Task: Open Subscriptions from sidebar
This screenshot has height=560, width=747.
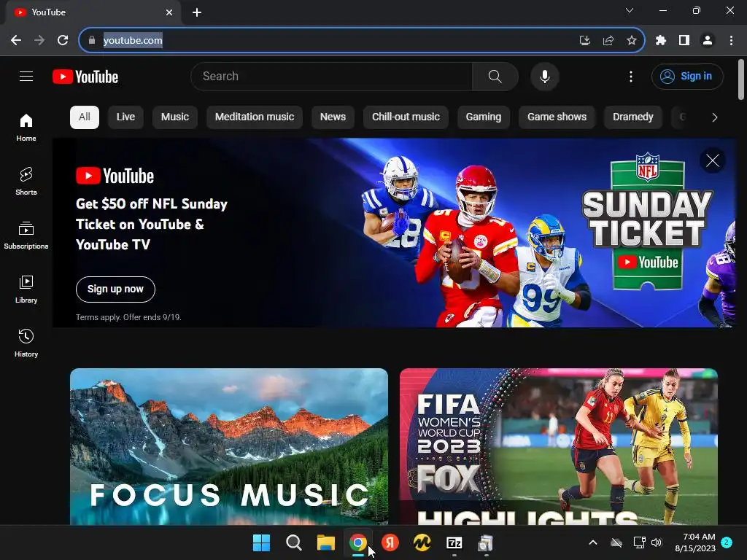Action: click(26, 236)
